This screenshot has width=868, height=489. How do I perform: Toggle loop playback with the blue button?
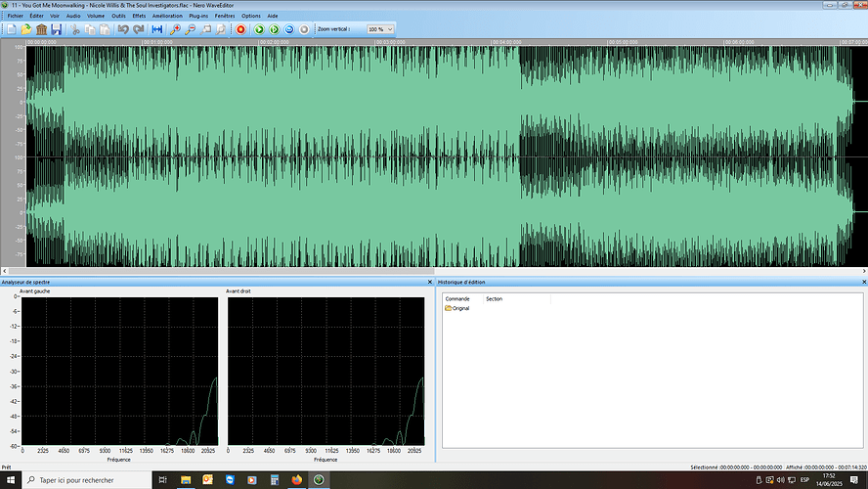(289, 29)
